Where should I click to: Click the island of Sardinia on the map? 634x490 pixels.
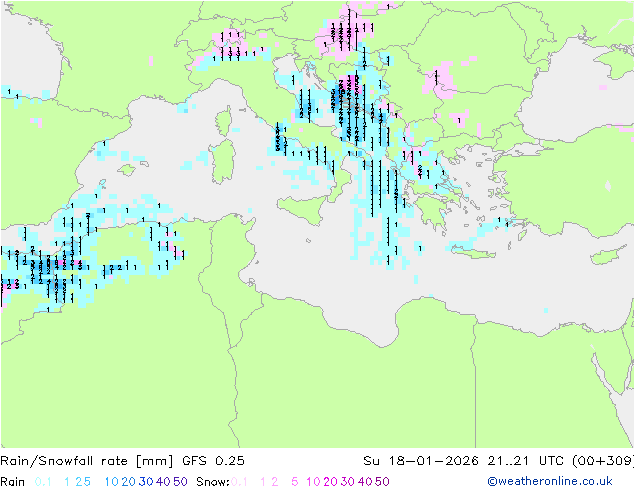(x=223, y=162)
